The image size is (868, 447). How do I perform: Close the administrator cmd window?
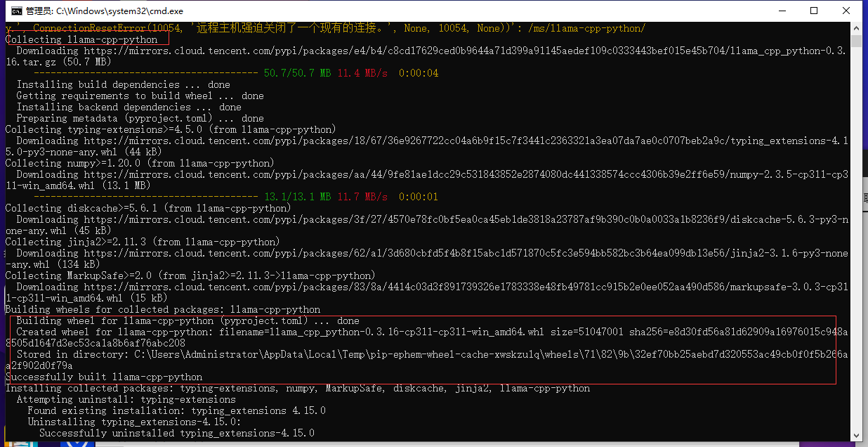846,11
